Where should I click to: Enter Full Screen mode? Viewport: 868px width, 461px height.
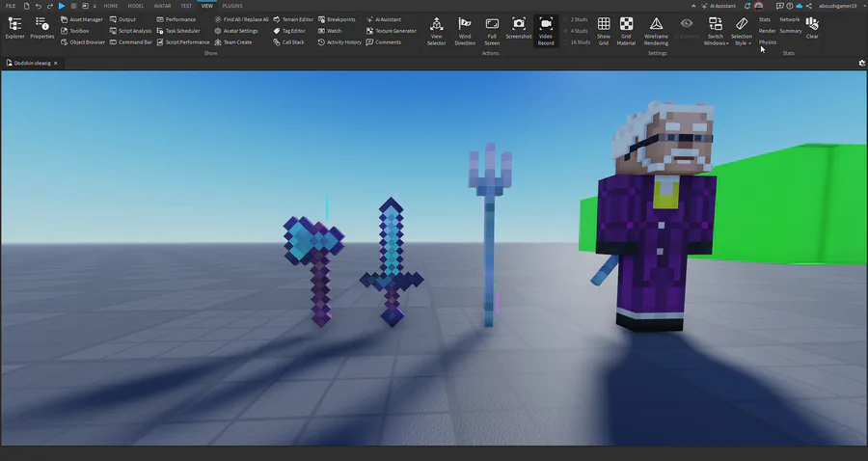point(492,31)
